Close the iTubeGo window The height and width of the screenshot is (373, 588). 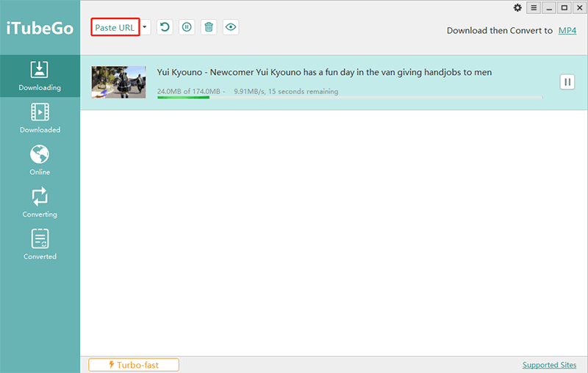point(580,8)
